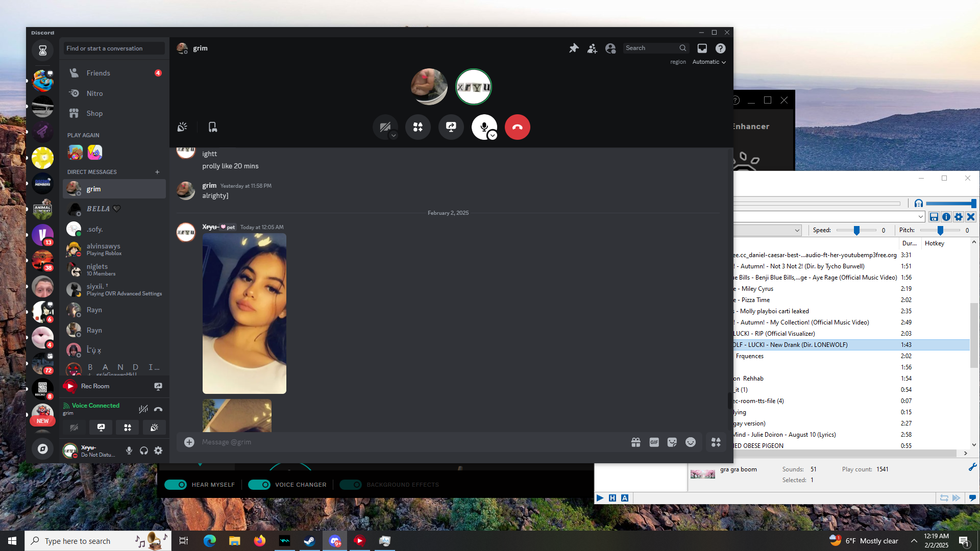Open the emoji picker
Viewport: 980px width, 551px height.
point(691,442)
